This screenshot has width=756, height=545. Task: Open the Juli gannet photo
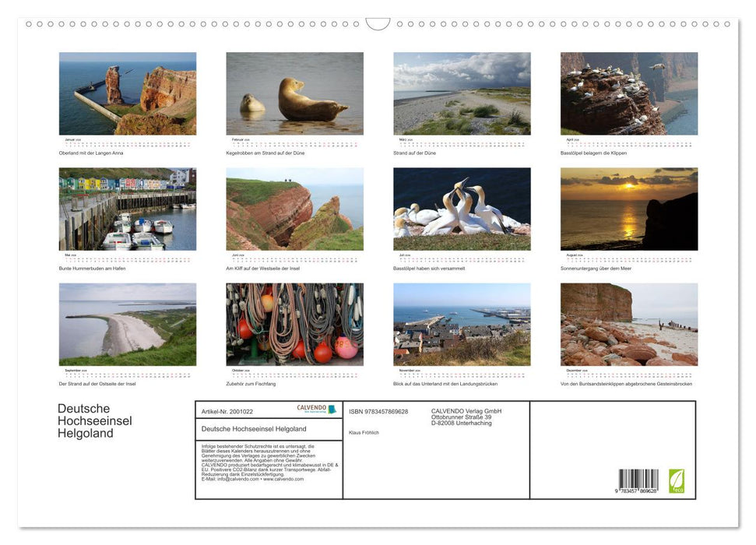tap(462, 209)
